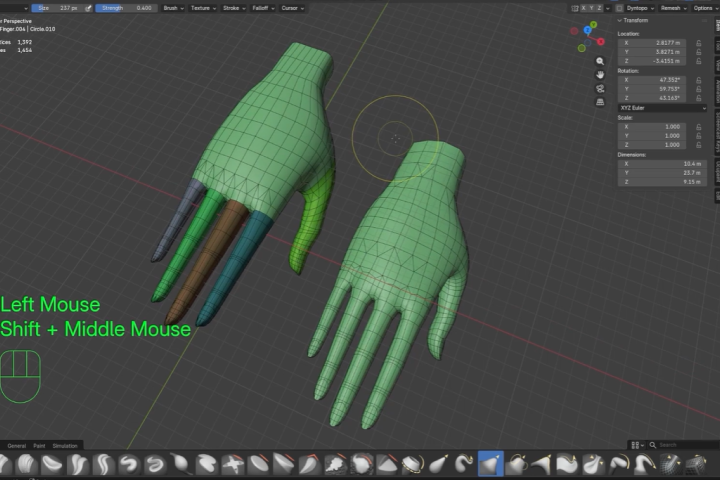Open the Brush dropdown

tap(173, 8)
